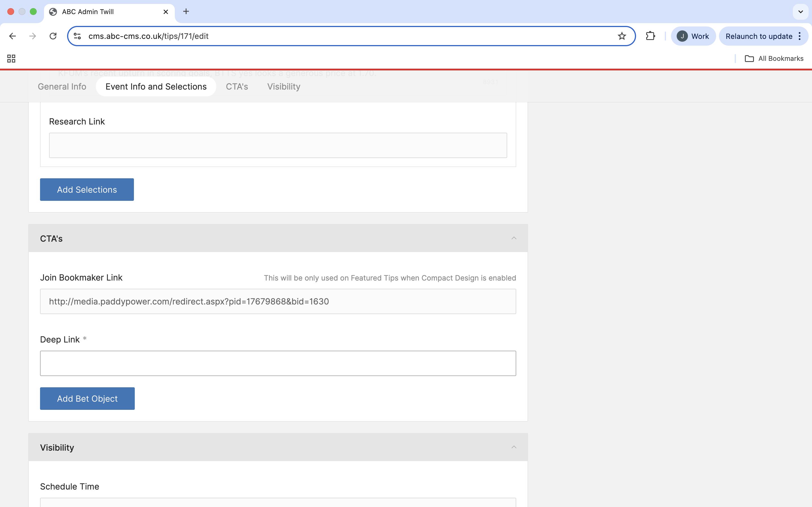Screen dimensions: 812x507
Task: Bookmark this page with the star icon
Action: (622, 36)
